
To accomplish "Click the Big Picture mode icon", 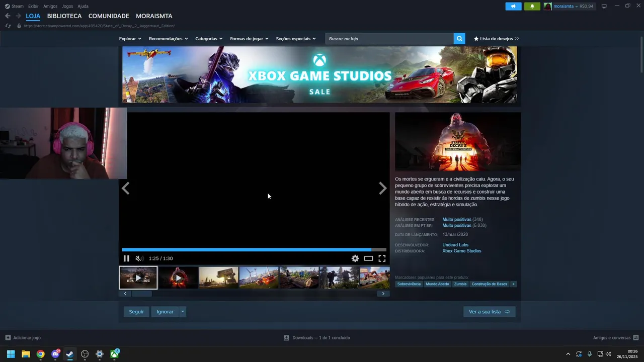I will (604, 6).
